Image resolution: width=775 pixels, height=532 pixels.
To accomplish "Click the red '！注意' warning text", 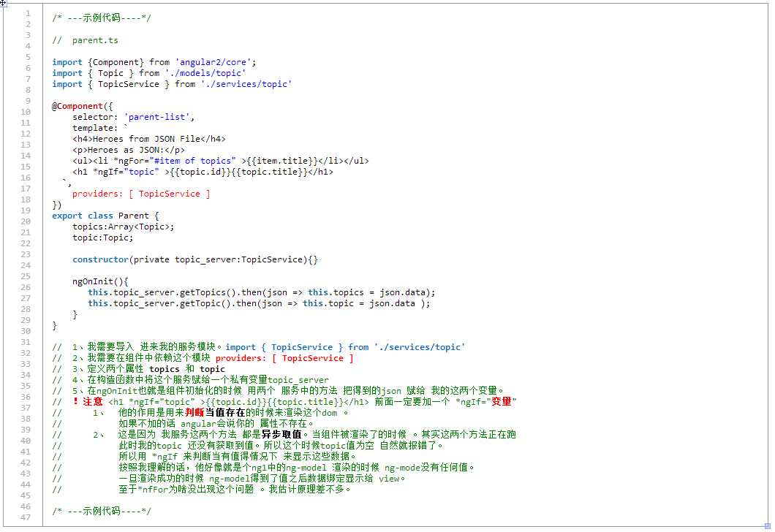I will (x=87, y=402).
